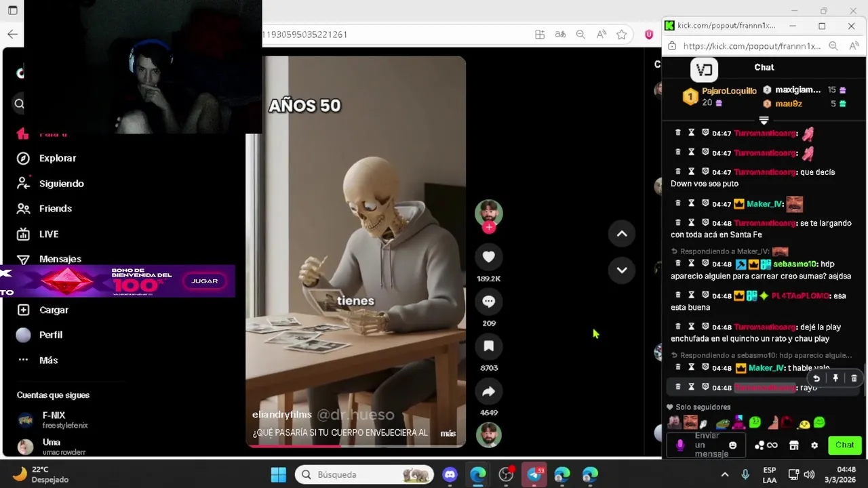
Task: Insert the Pepe frog emote
Action: click(x=723, y=424)
